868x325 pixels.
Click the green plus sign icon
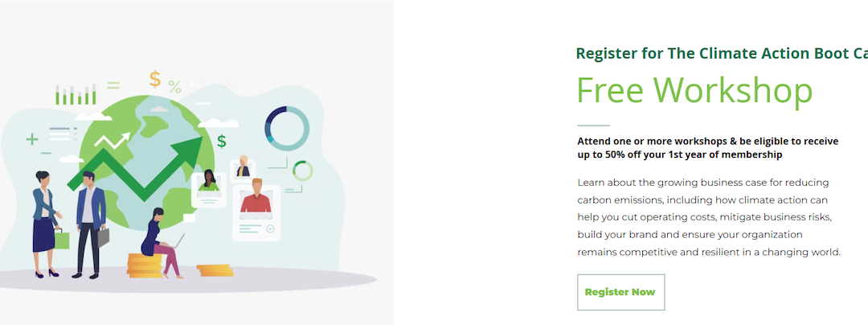point(32,139)
